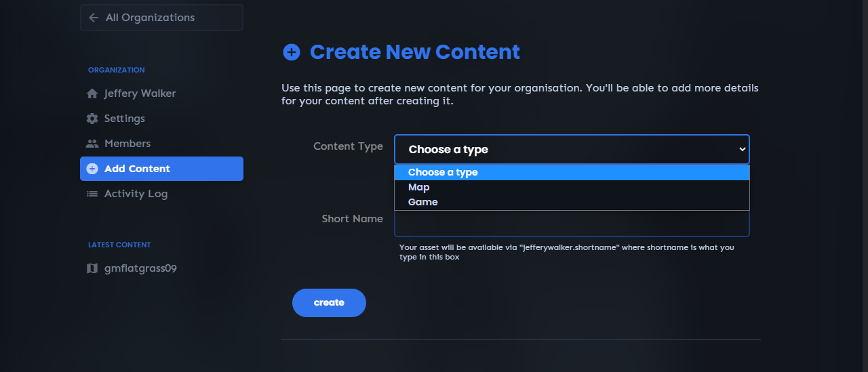Click the gear icon for Settings
Viewport: 868px width, 372px height.
92,119
